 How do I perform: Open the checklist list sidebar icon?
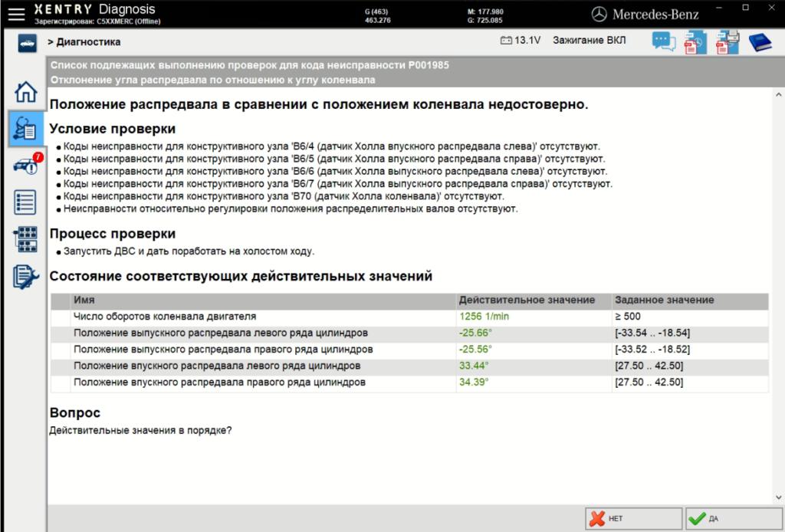point(26,202)
